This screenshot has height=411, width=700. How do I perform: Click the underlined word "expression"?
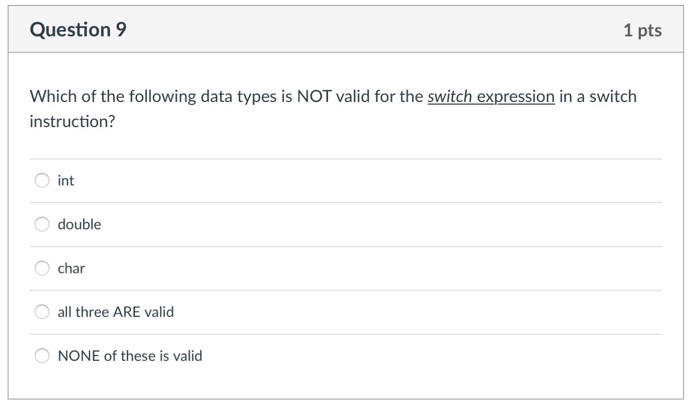(x=515, y=97)
